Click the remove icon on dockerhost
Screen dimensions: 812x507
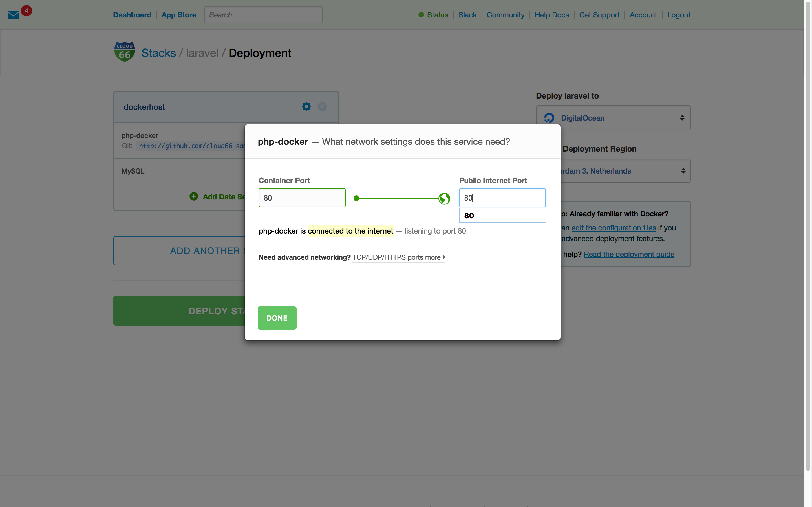click(322, 106)
